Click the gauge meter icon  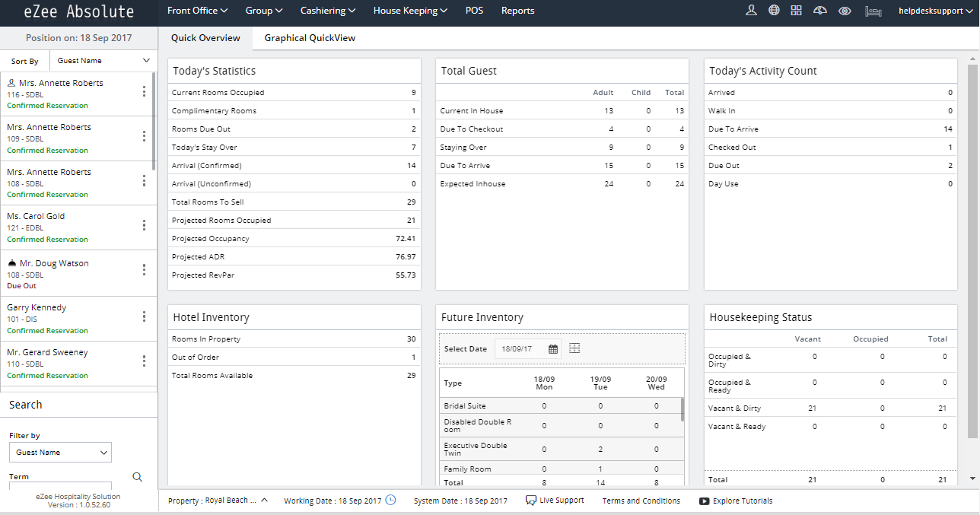click(x=819, y=11)
